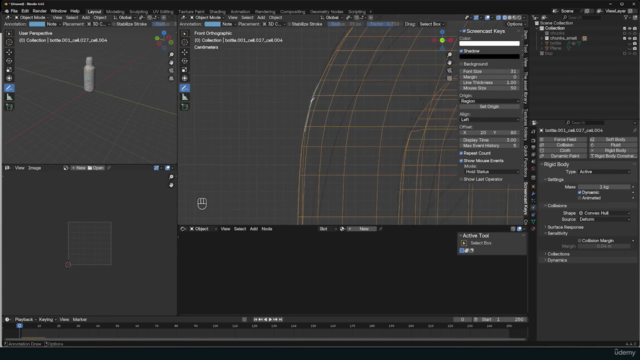This screenshot has width=640, height=360.
Task: Click the Play animation button in timeline
Action: 270,320
